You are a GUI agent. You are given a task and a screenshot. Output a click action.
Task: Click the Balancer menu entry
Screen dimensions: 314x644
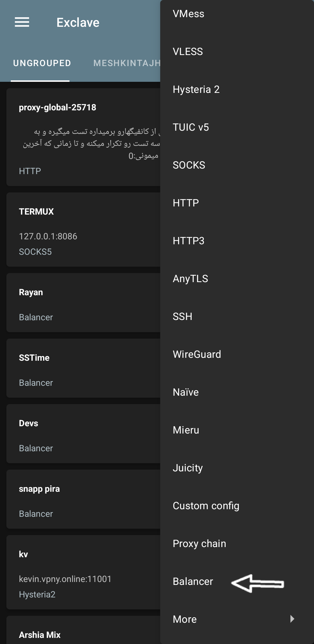[193, 582]
